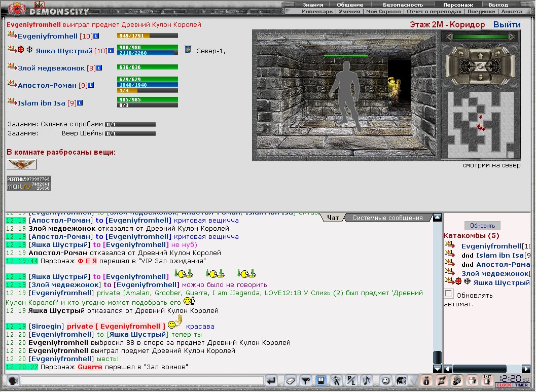Pick up the item lying in the room

(21, 164)
